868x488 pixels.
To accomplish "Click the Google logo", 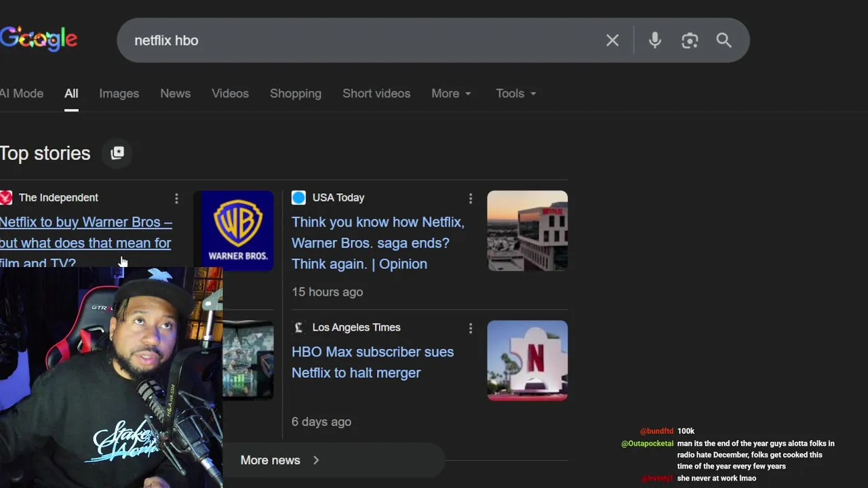I will pyautogui.click(x=39, y=39).
